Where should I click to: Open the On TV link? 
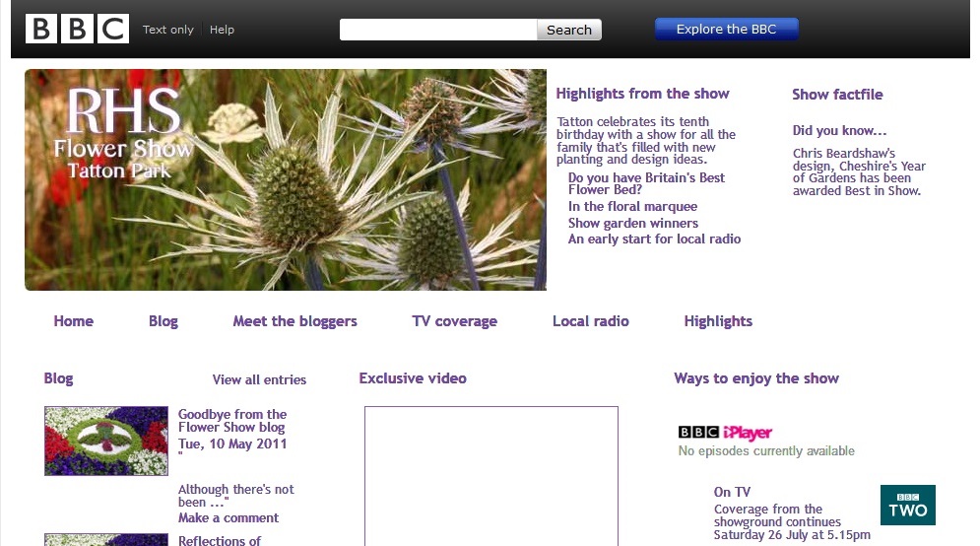732,492
